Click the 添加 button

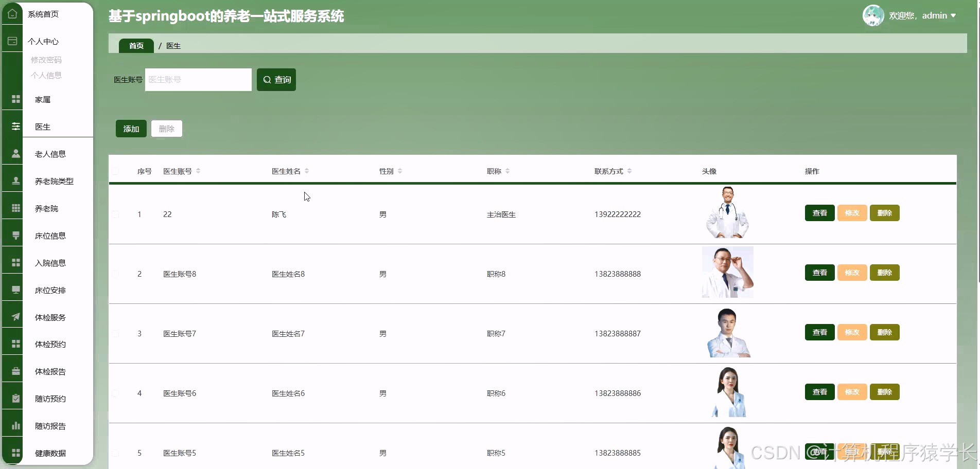(x=131, y=129)
